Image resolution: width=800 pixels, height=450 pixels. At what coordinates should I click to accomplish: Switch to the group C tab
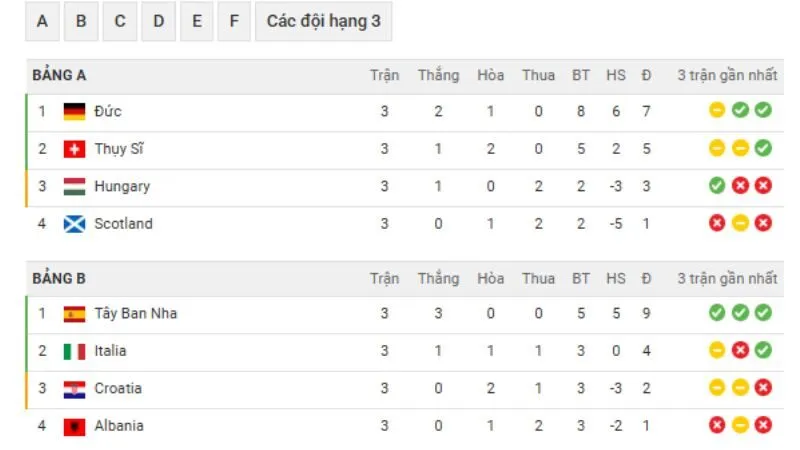[x=120, y=21]
